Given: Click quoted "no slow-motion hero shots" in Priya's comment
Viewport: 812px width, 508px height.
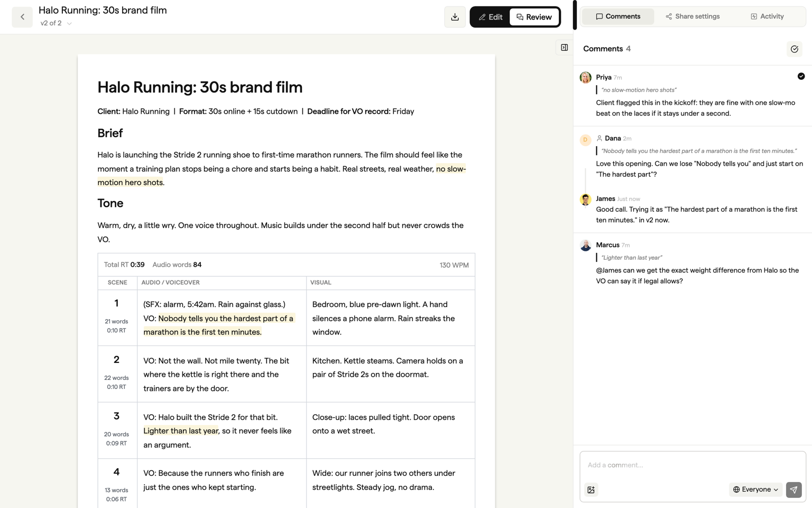Looking at the screenshot, I should click(x=639, y=90).
